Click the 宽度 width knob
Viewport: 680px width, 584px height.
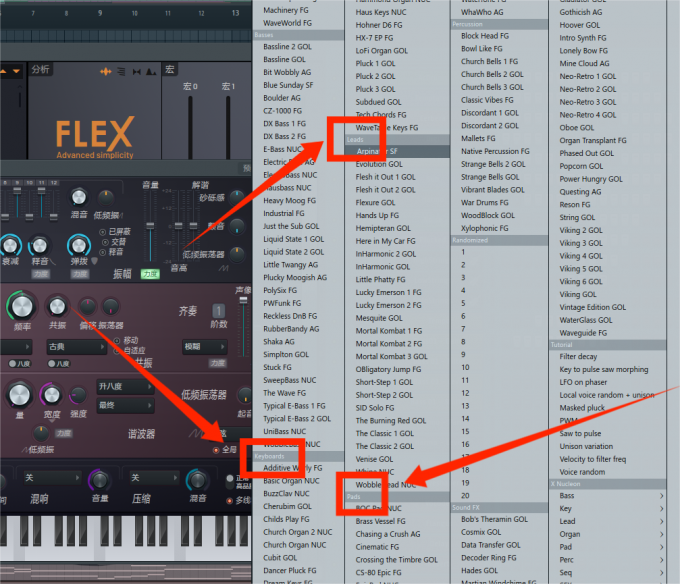click(x=52, y=395)
